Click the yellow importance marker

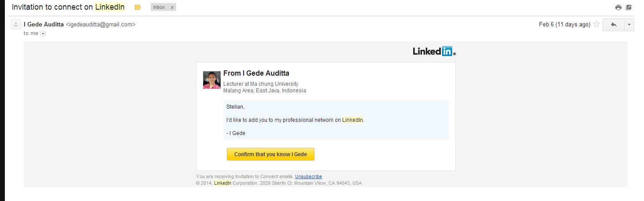coord(137,7)
